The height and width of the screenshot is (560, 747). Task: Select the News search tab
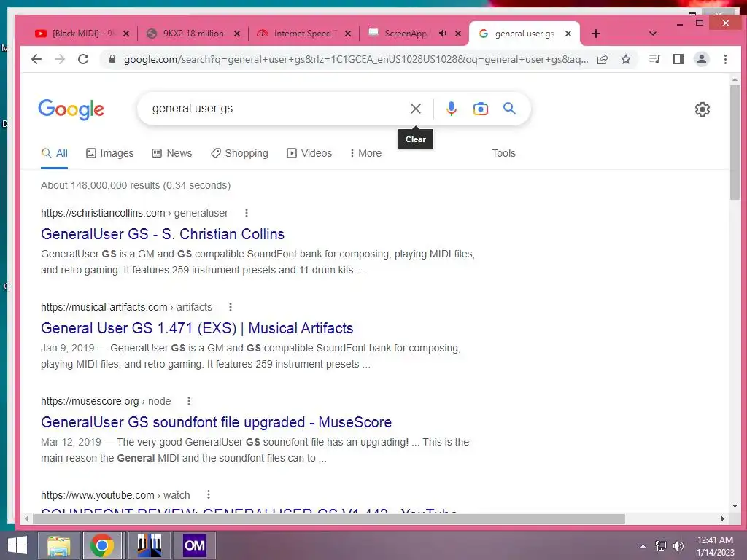click(172, 153)
